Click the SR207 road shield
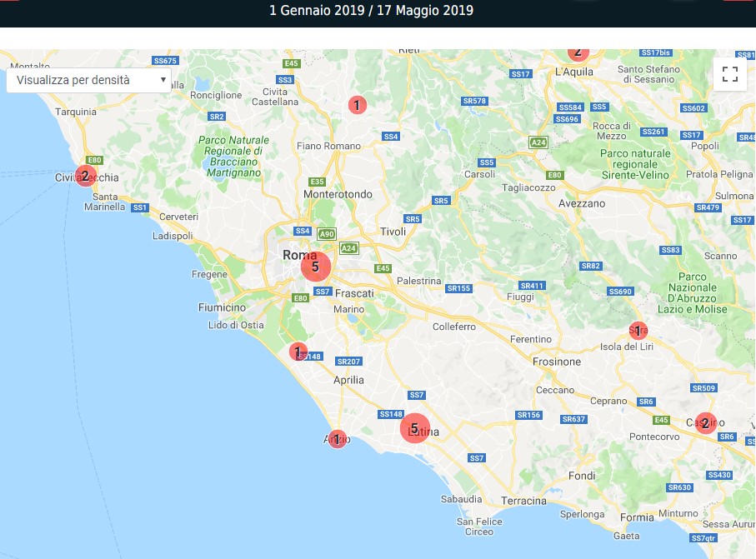 coord(348,361)
